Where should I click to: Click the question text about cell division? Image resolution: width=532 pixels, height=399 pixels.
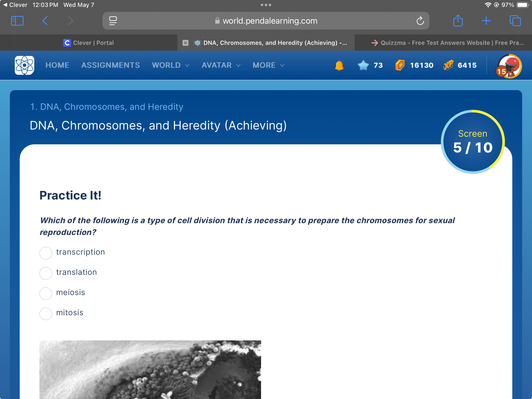pos(247,226)
